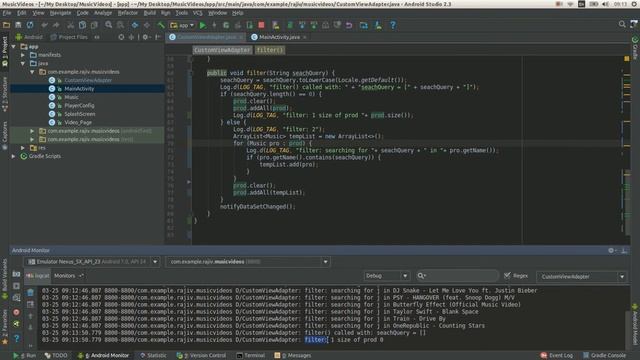The image size is (640, 360).
Task: Open the Event Log tool window
Action: coord(557,356)
